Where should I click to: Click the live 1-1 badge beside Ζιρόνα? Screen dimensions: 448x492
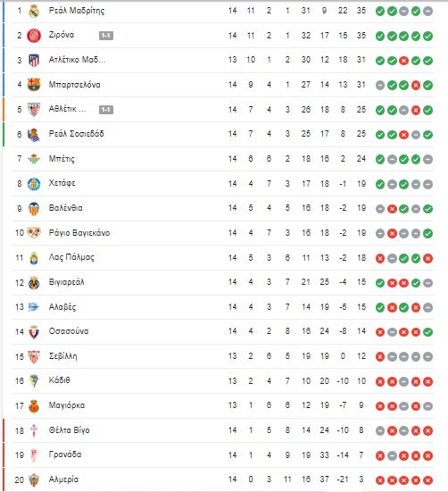[x=106, y=36]
